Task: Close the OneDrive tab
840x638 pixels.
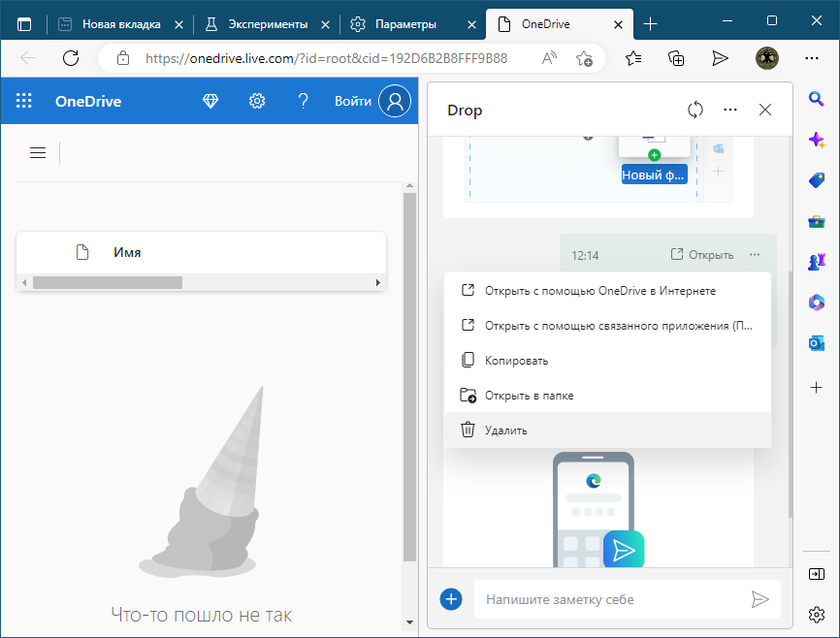Action: (618, 24)
